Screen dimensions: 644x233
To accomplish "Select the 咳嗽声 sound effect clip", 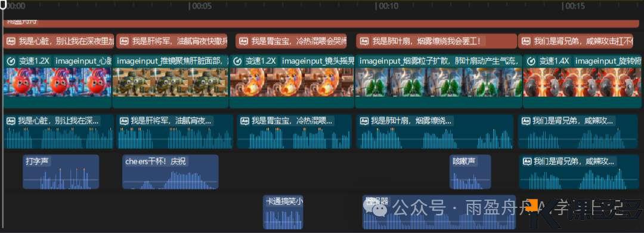I will pos(470,171).
